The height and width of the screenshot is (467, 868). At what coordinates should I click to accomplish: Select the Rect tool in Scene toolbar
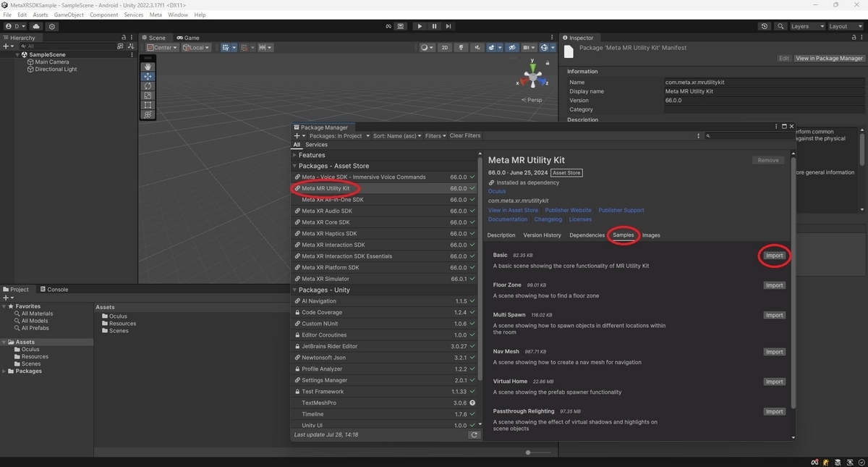148,105
